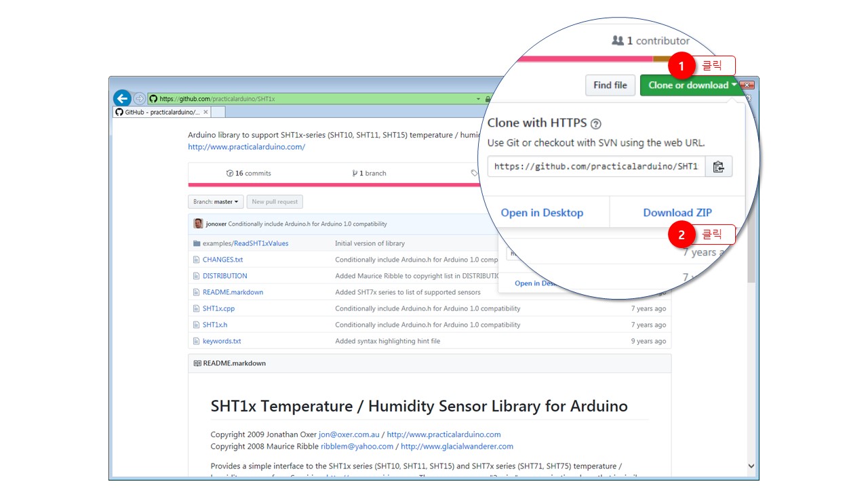Click 'Added syntax highlighting hint file' commit message
868x488 pixels.
387,341
